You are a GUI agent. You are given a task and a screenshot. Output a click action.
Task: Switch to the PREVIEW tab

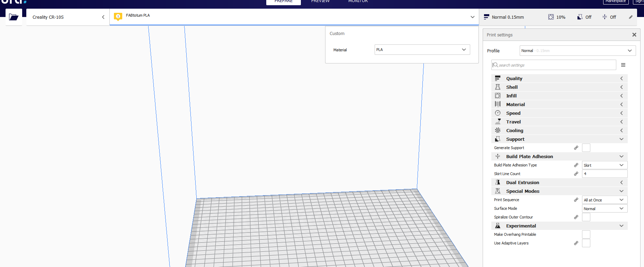(320, 2)
